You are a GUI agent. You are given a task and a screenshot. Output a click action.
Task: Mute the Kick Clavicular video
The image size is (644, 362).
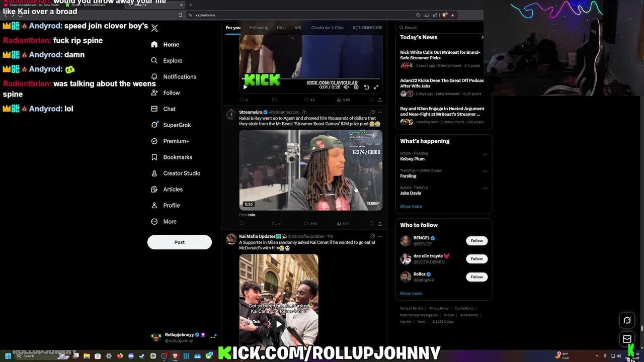pyautogui.click(x=346, y=87)
